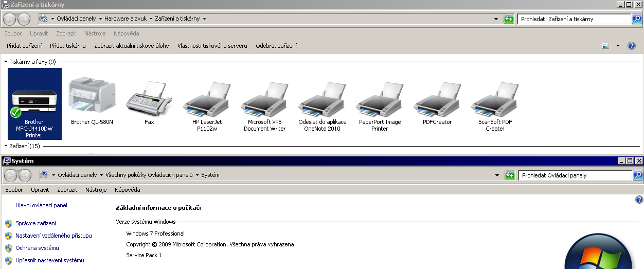Go back in Systém window
The height and width of the screenshot is (269, 644).
pyautogui.click(x=10, y=175)
